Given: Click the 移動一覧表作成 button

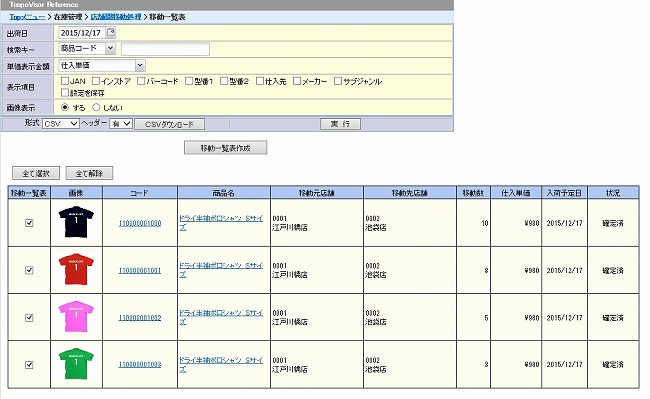Looking at the screenshot, I should point(226,148).
